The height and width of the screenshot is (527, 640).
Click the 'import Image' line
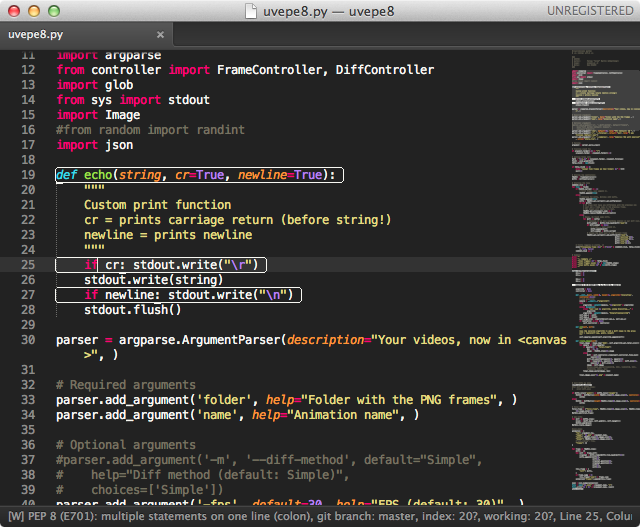98,115
